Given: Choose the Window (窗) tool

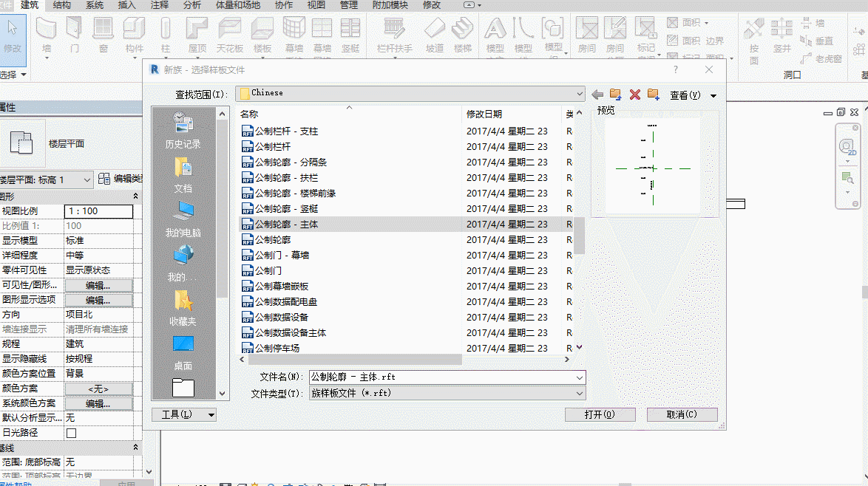Looking at the screenshot, I should pyautogui.click(x=103, y=34).
